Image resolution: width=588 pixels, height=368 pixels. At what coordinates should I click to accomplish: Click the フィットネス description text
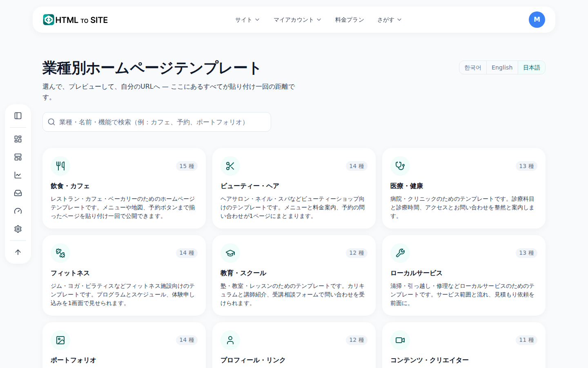coord(123,294)
